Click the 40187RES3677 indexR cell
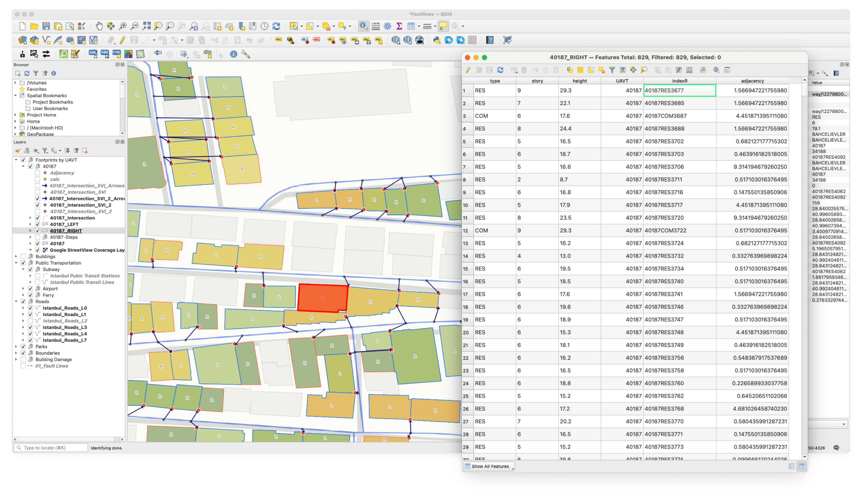 click(679, 90)
